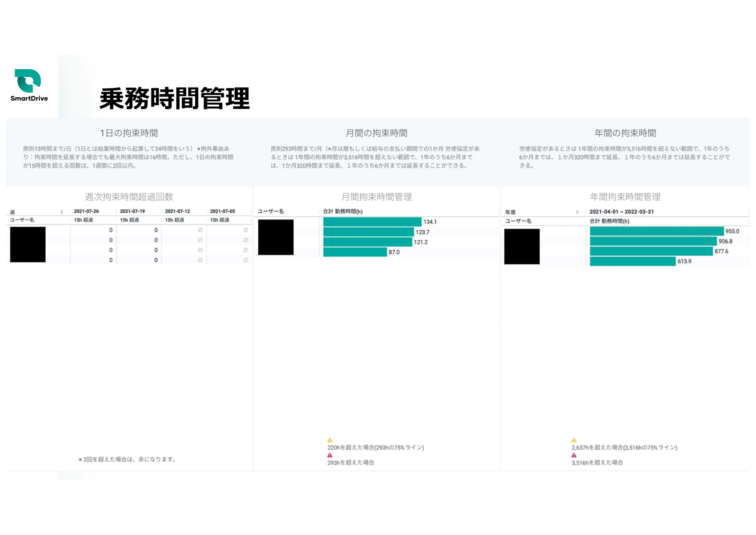This screenshot has width=756, height=535.
Task: Click the previous-week chevron next to 週
Action: pos(62,211)
